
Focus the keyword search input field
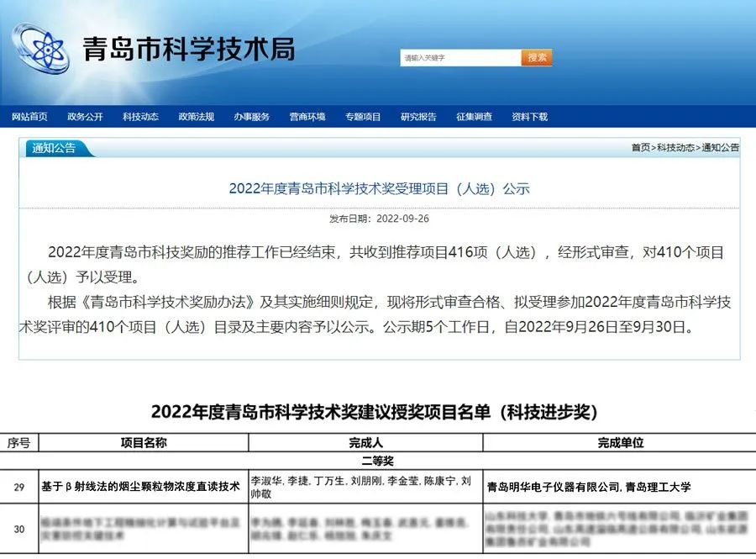460,58
